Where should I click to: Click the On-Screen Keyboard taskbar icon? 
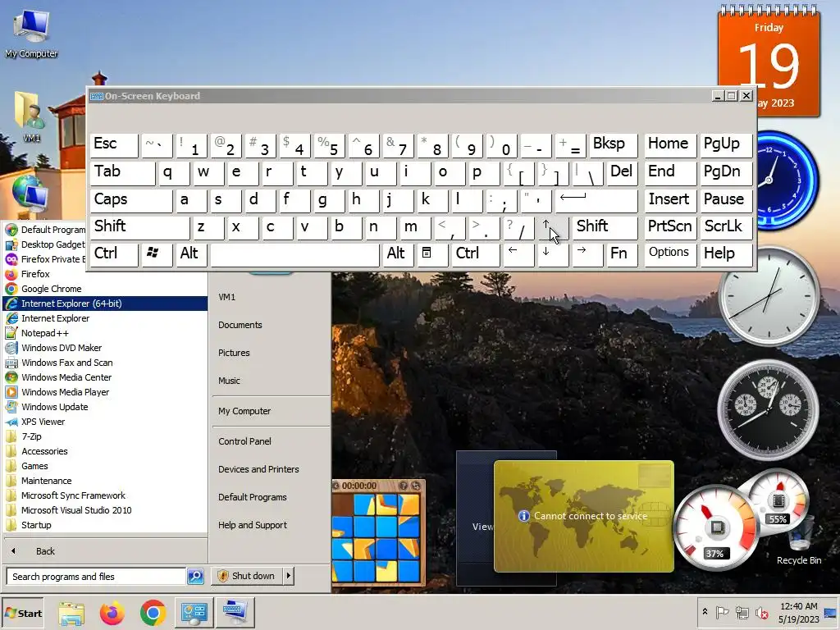pos(235,613)
